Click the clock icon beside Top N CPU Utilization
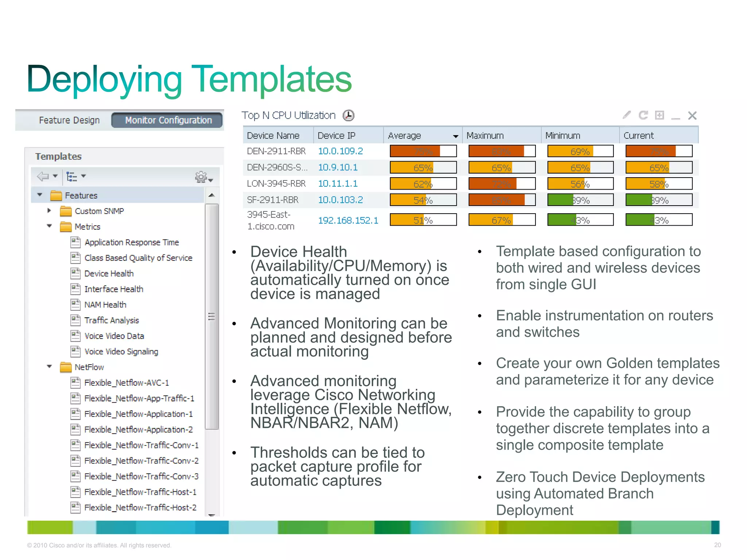 coord(348,116)
